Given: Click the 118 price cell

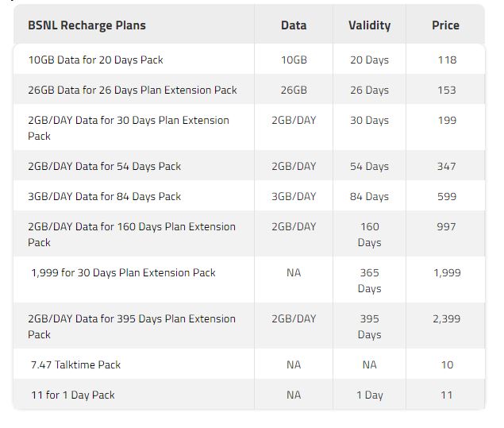Looking at the screenshot, I should [x=446, y=60].
